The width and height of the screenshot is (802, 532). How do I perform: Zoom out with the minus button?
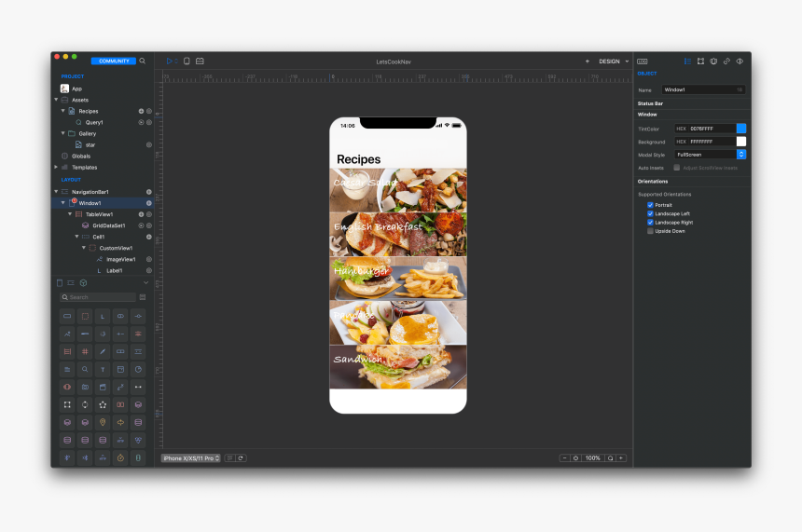coord(565,458)
